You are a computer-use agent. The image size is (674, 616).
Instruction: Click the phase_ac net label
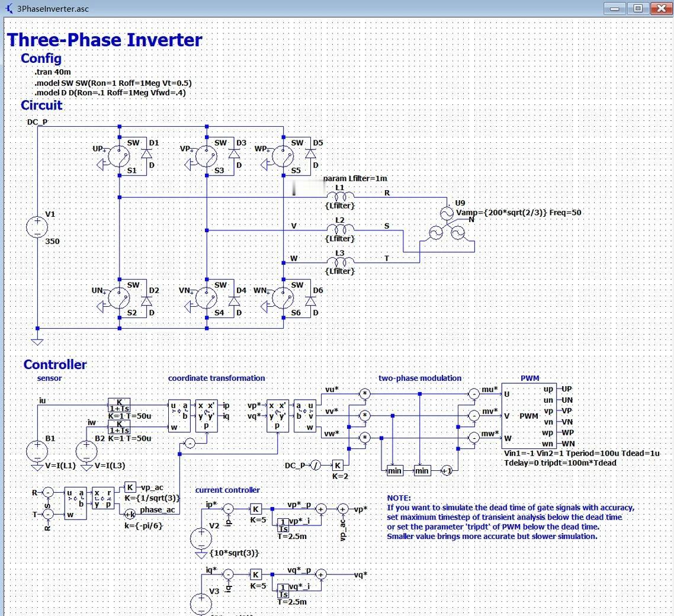coord(158,510)
